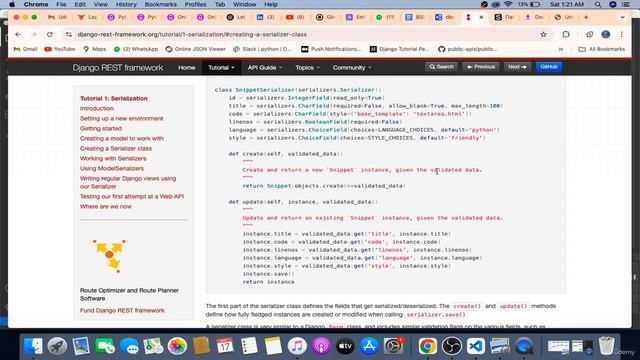Jump to Setting up a new environment
Image resolution: width=640 pixels, height=360 pixels.
(x=122, y=118)
